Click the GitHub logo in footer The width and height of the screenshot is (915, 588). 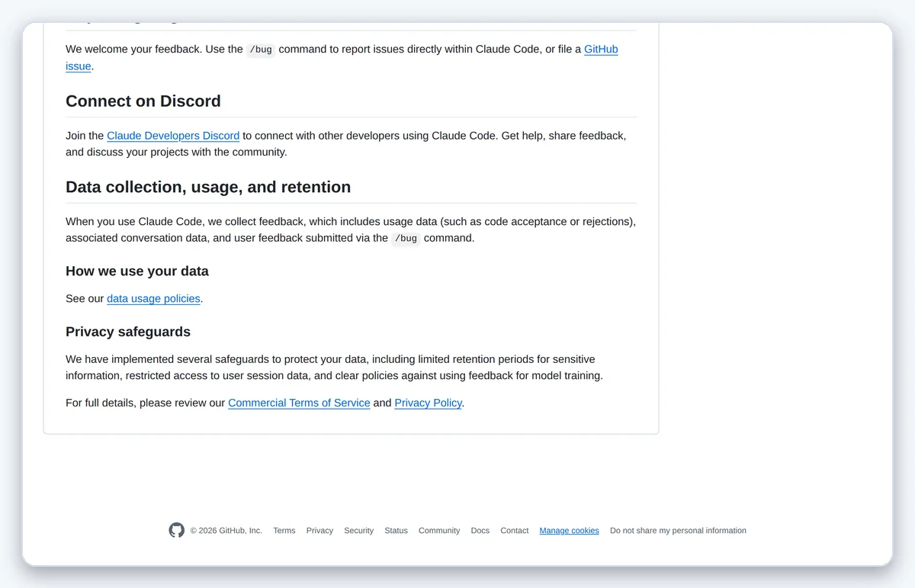point(177,530)
